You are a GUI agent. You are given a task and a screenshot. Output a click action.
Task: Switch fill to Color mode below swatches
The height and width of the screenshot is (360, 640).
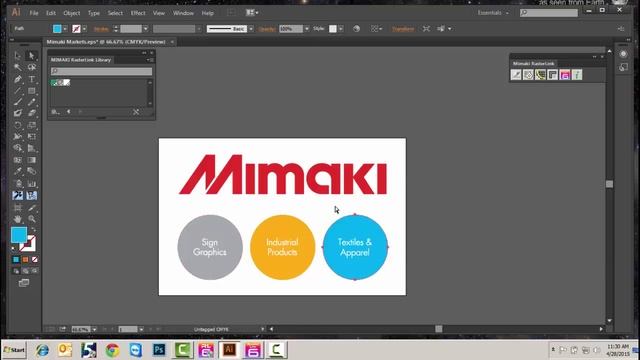(16, 260)
